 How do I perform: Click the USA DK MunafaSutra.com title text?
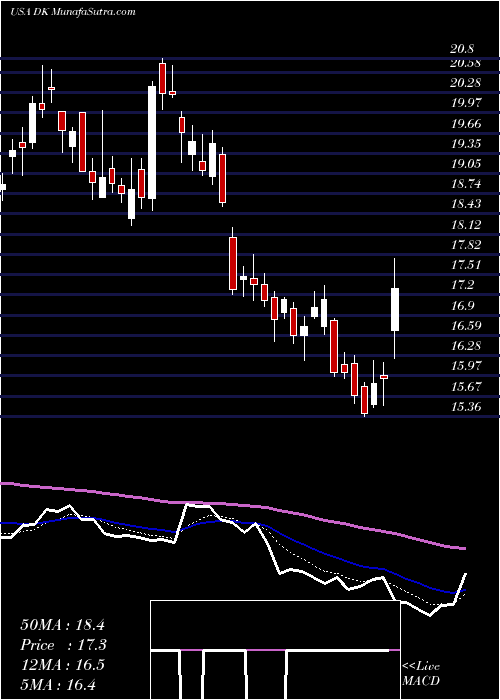click(x=73, y=12)
